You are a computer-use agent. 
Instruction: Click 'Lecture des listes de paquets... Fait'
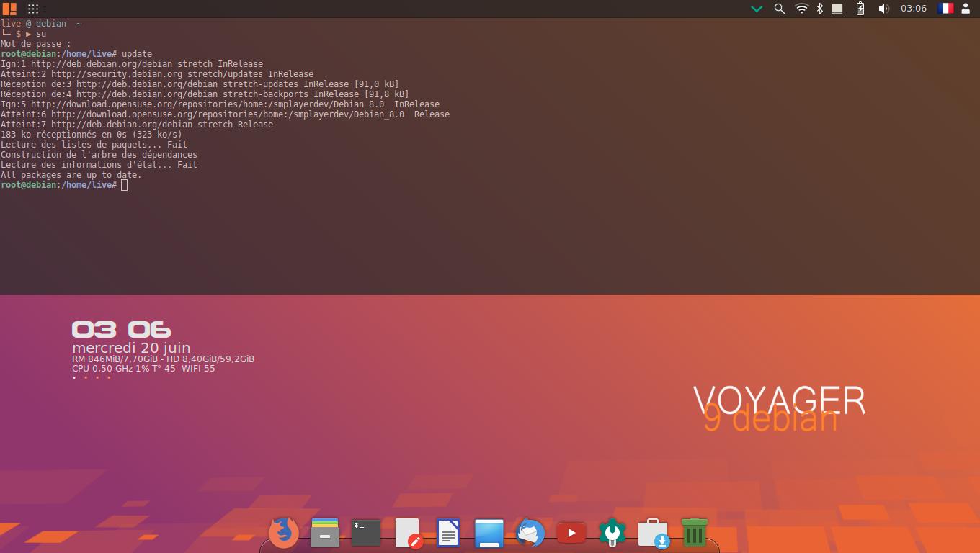94,145
